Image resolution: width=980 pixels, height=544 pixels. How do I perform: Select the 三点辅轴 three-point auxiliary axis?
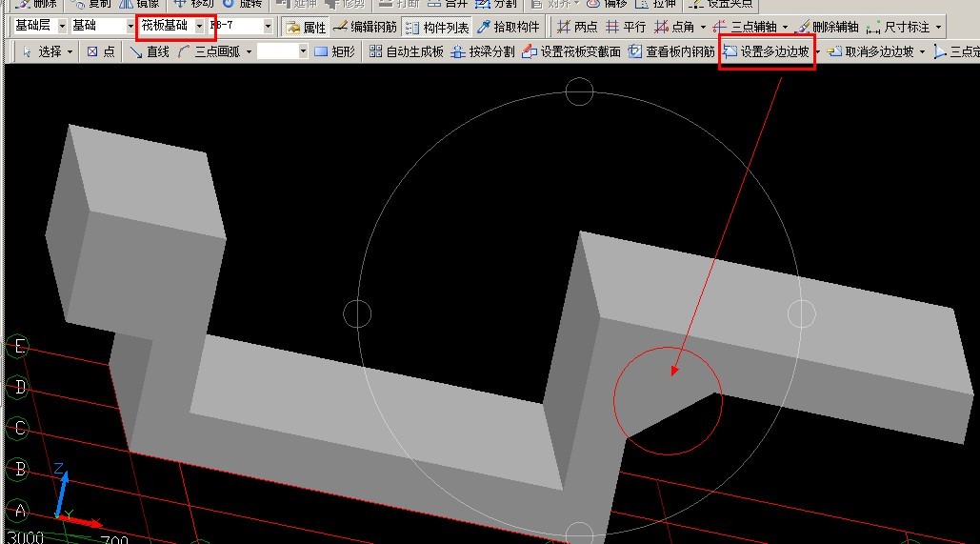(745, 27)
